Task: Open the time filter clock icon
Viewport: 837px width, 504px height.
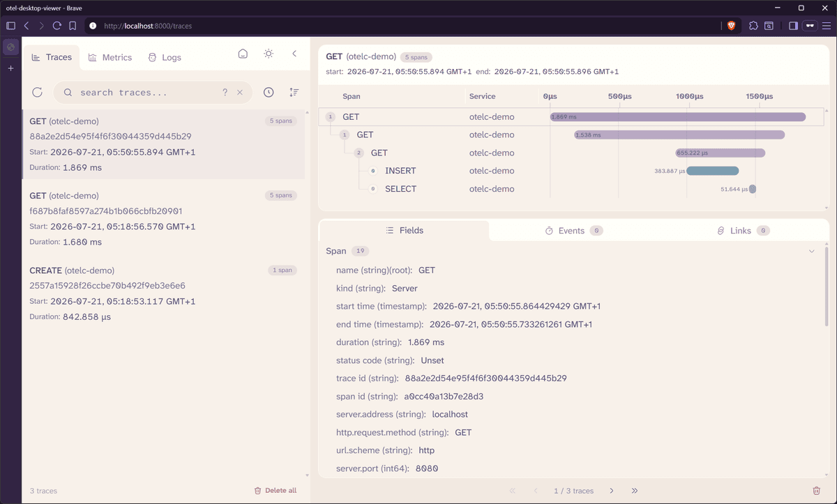Action: (x=269, y=92)
